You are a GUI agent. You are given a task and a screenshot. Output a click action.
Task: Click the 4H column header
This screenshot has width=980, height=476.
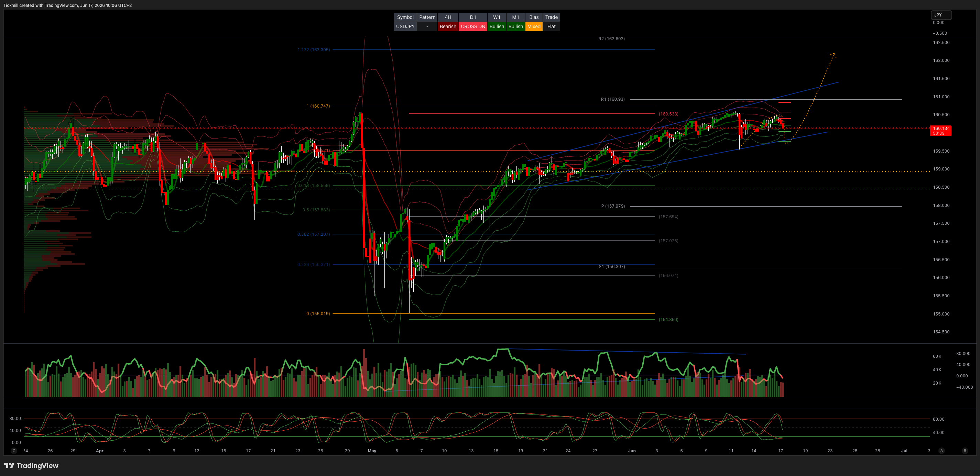[x=448, y=17]
